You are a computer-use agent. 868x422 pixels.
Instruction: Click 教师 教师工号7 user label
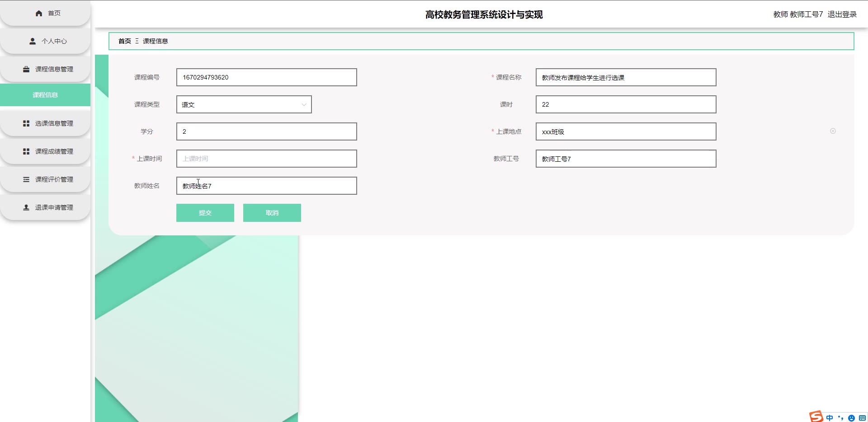(798, 14)
